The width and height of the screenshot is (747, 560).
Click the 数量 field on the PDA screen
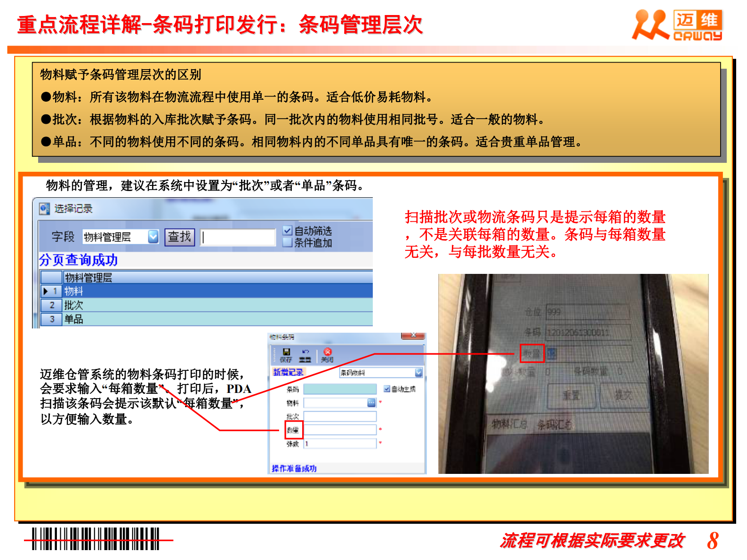point(589,354)
